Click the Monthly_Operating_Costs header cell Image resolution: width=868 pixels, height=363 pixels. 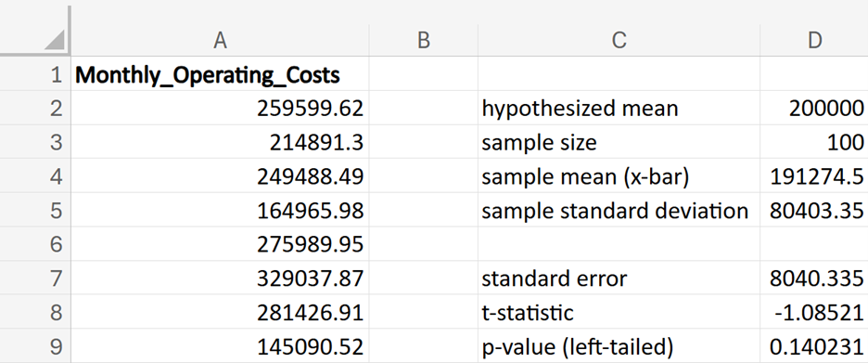pyautogui.click(x=221, y=74)
